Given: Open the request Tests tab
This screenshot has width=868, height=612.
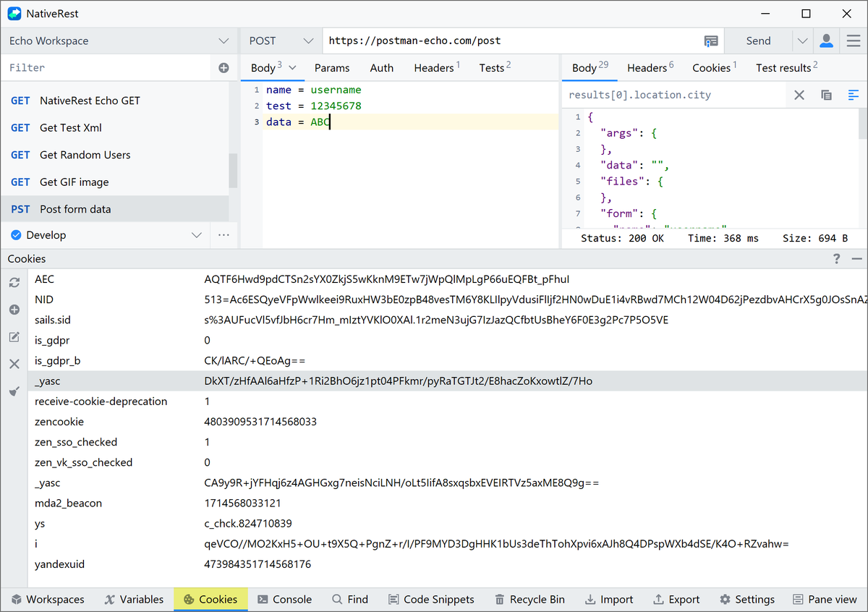Looking at the screenshot, I should [x=495, y=68].
